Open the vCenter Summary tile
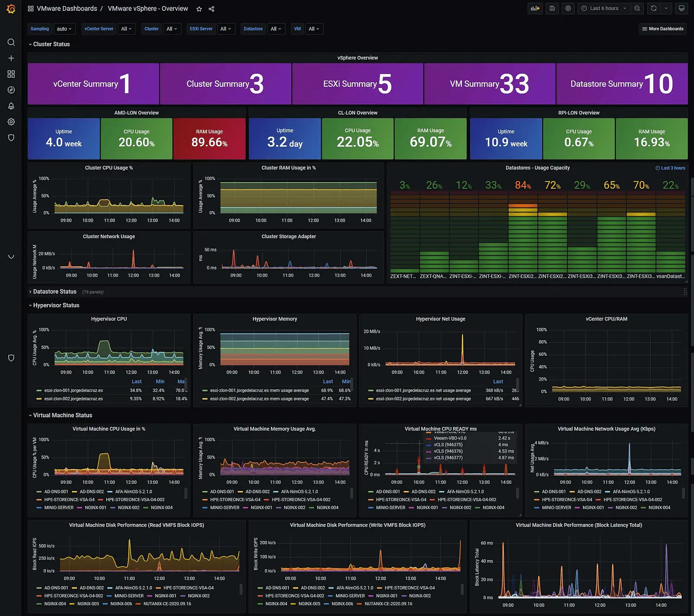 pyautogui.click(x=93, y=84)
